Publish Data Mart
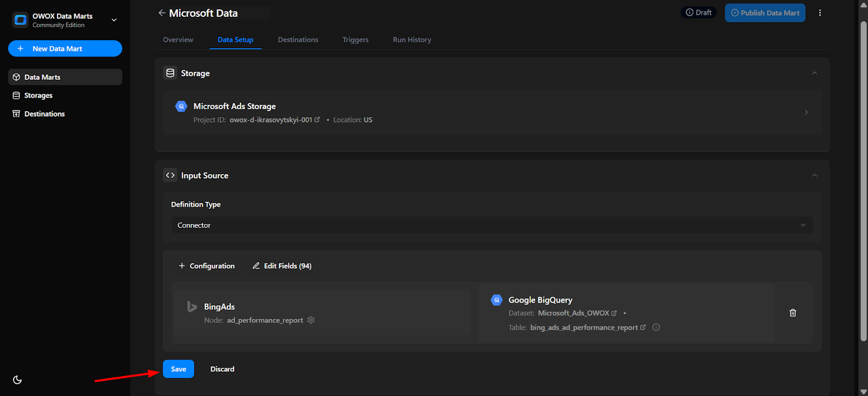Viewport: 868px width, 396px height. [765, 13]
